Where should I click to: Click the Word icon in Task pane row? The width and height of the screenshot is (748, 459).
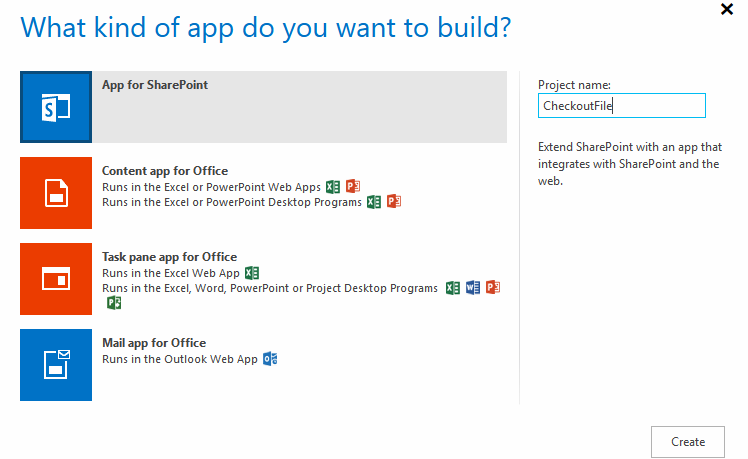473,288
